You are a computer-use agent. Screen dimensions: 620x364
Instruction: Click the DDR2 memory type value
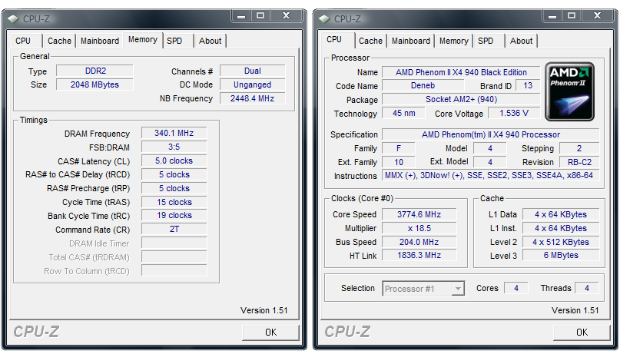tap(95, 71)
